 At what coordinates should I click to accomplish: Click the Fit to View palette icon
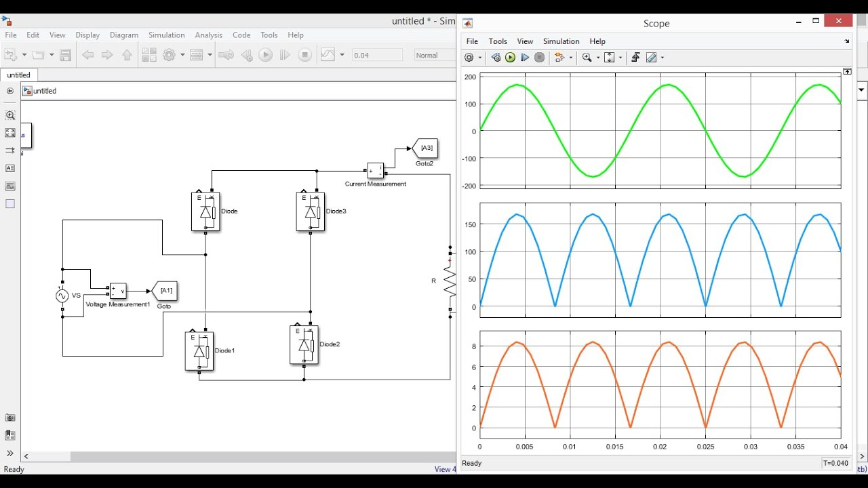pyautogui.click(x=10, y=133)
